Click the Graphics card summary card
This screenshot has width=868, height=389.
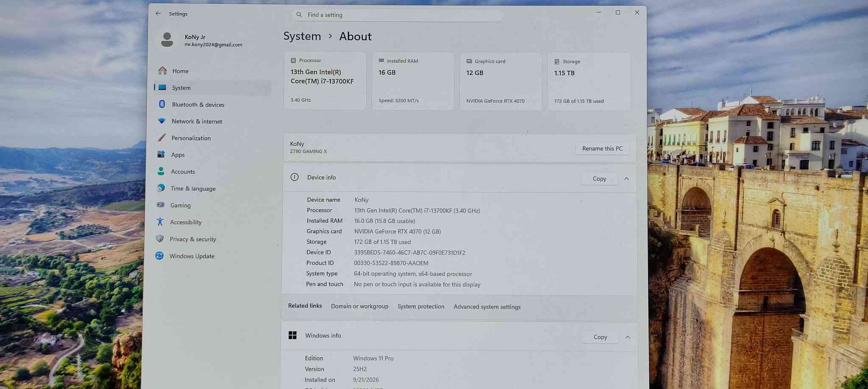point(501,82)
